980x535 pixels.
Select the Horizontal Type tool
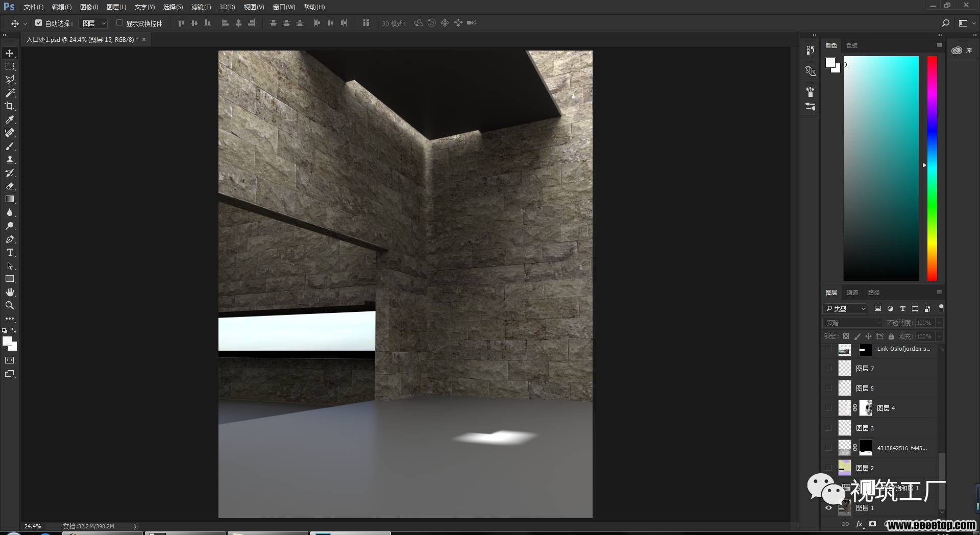click(x=10, y=252)
